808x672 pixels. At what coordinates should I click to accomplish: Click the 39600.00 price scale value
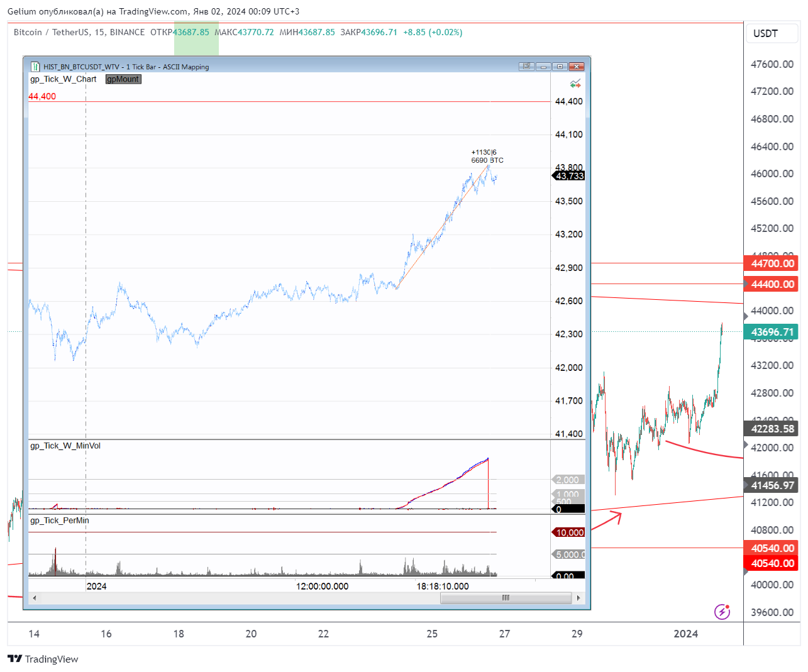[x=772, y=612]
